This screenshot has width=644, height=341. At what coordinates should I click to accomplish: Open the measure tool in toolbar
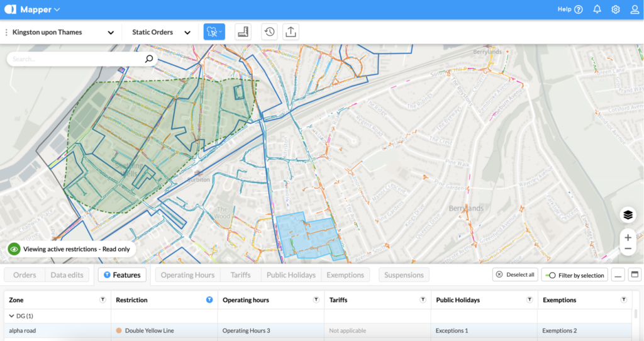pos(243,32)
